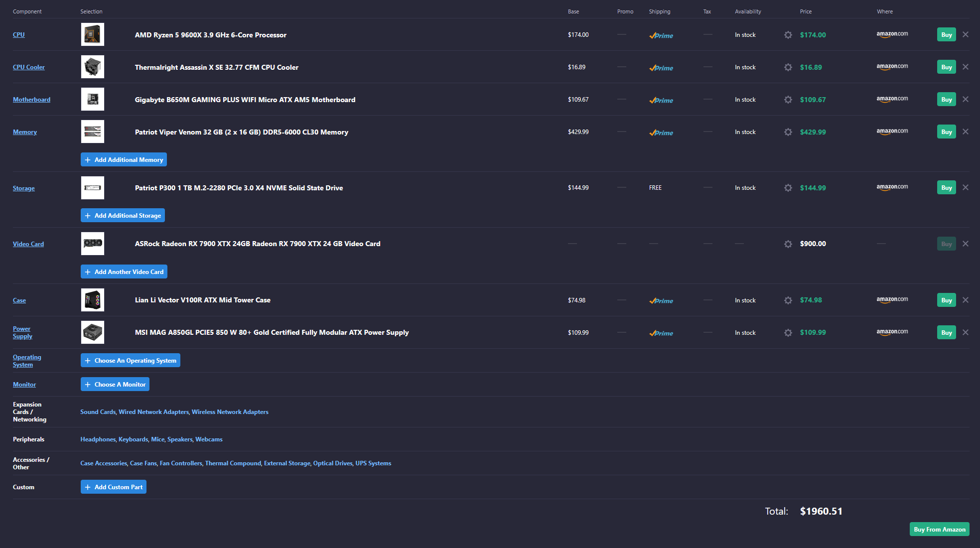Choose an operating system
980x548 pixels.
[131, 360]
